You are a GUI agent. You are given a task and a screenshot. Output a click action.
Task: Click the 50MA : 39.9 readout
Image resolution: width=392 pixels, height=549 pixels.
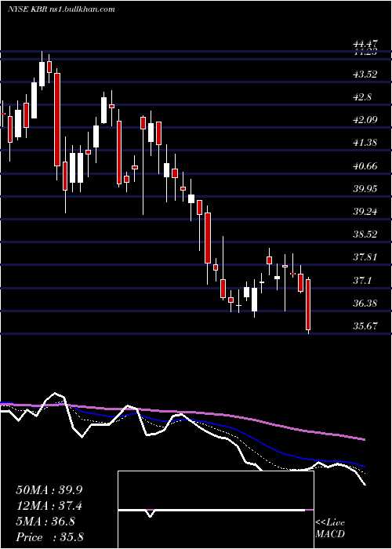[x=49, y=490]
